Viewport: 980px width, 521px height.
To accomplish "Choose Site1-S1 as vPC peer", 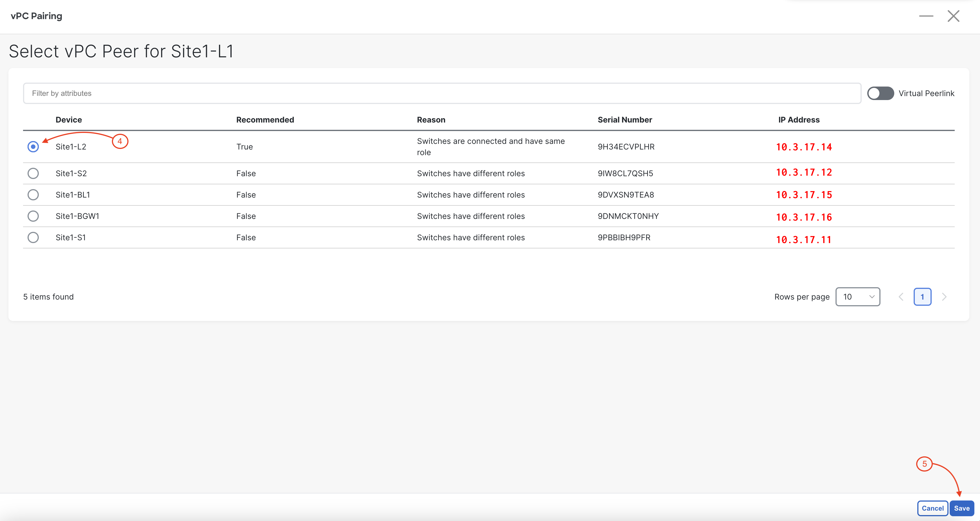I will [33, 237].
